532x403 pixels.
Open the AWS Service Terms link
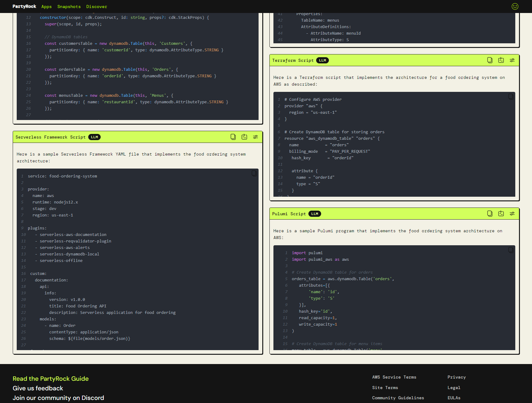394,377
